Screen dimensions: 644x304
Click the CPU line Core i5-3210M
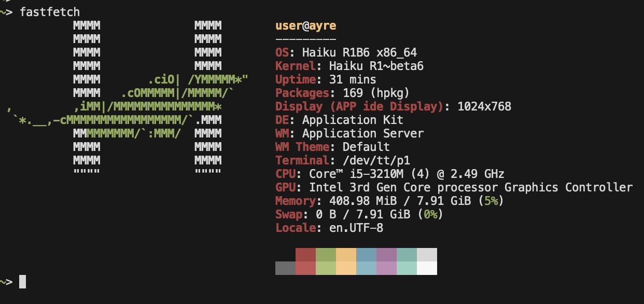(389, 174)
